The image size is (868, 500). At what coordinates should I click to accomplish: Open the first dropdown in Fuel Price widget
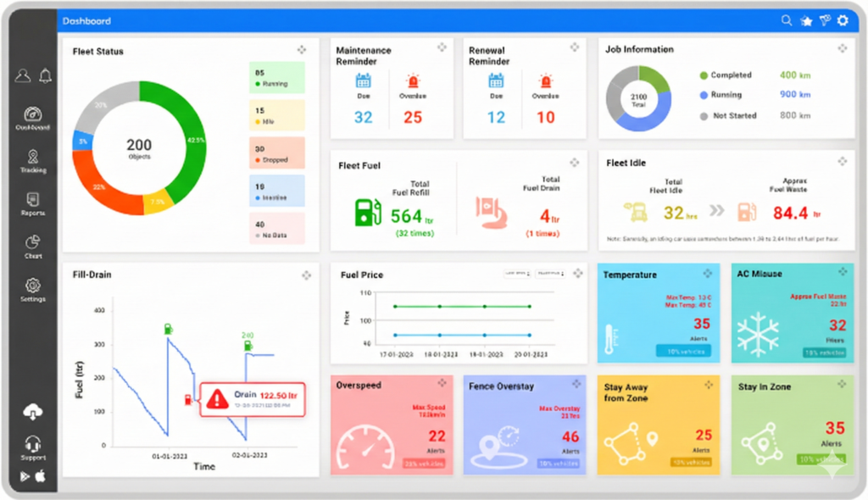coord(517,274)
